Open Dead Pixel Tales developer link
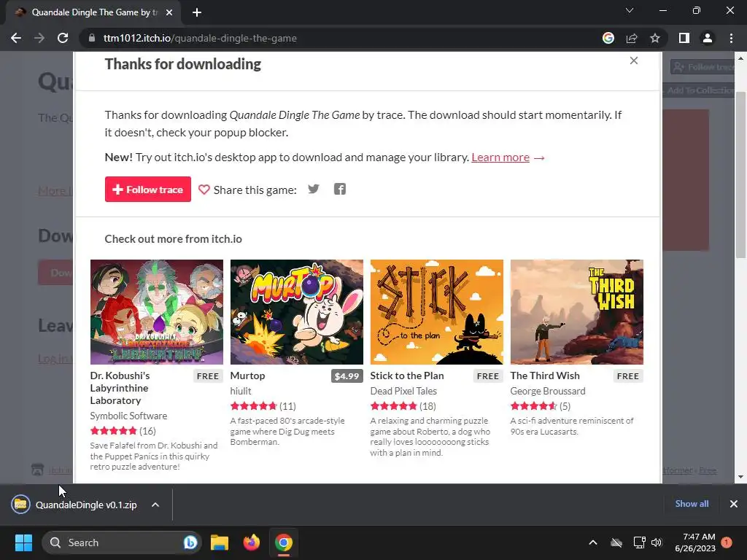This screenshot has width=747, height=560. [403, 391]
